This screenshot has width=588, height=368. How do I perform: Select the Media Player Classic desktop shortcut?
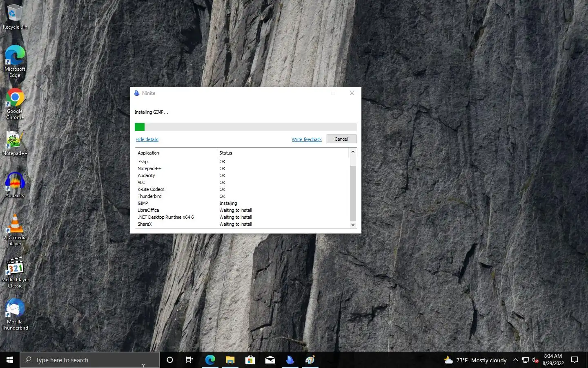coord(15,272)
